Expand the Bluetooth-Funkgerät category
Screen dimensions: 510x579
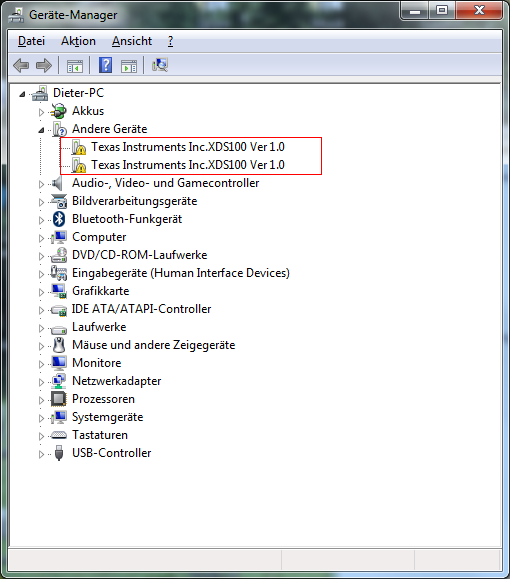coord(41,220)
